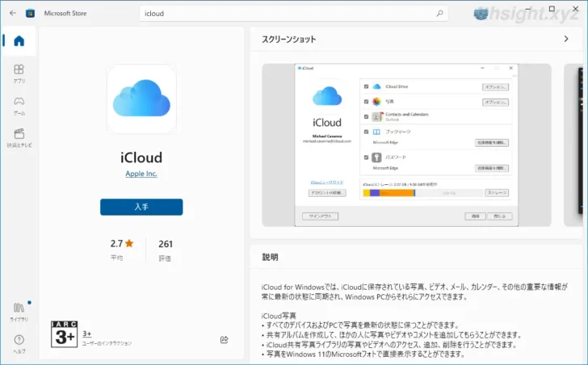Click the share icon on app card
Viewport: 588px width, 365px height.
pos(225,339)
